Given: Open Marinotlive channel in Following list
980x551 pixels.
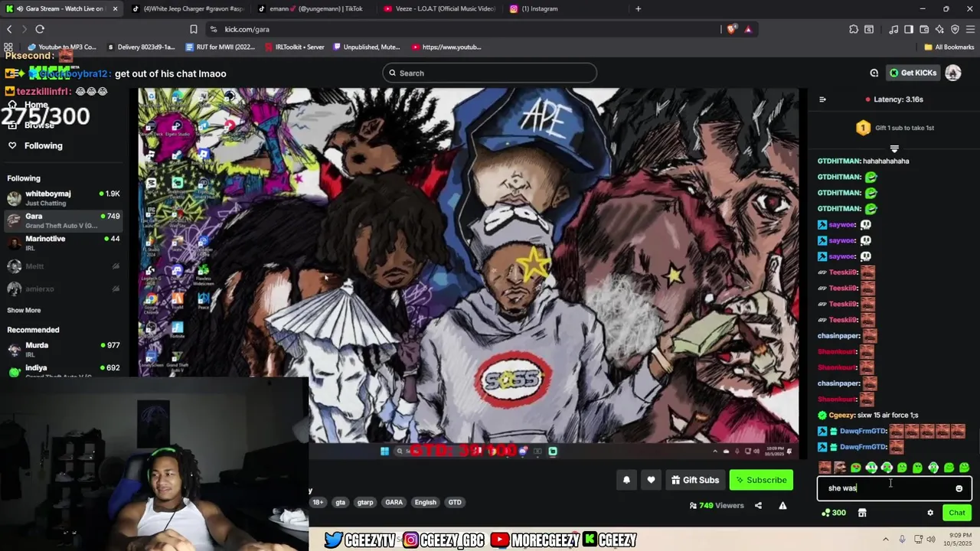Looking at the screenshot, I should [63, 243].
